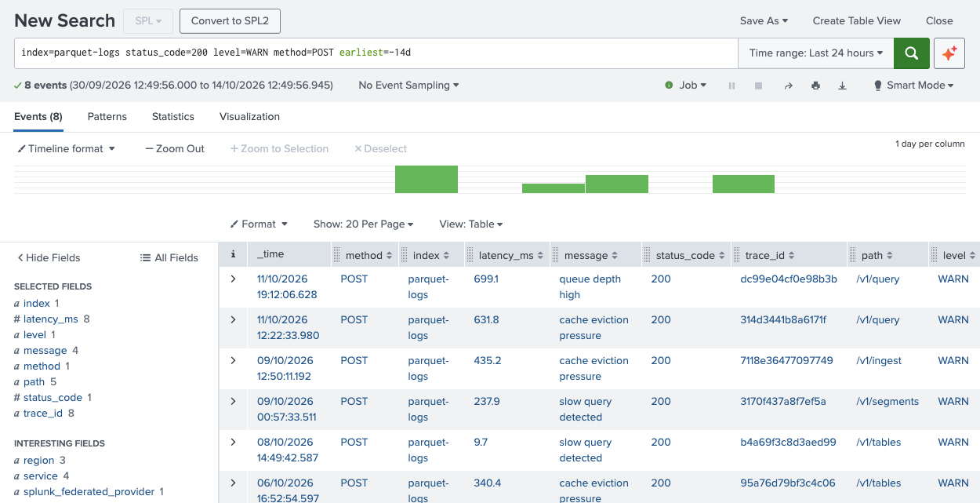Click the info column header icon

[233, 255]
